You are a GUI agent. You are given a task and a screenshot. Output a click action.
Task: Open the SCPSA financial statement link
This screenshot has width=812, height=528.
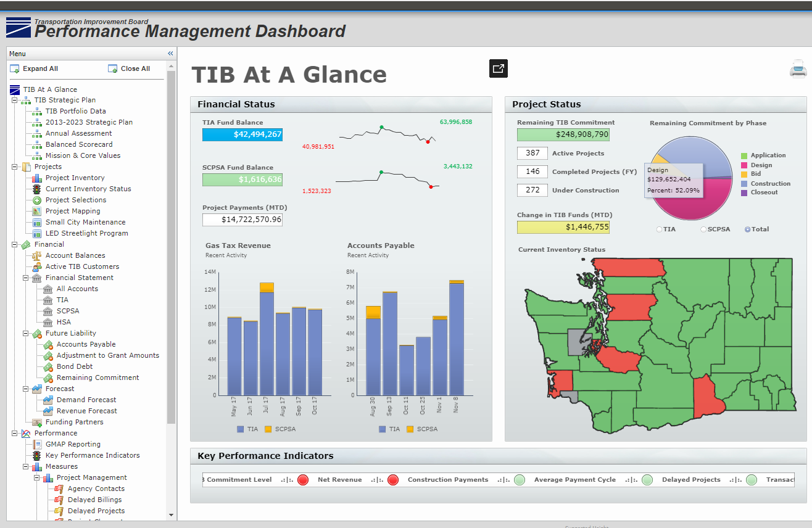click(68, 311)
